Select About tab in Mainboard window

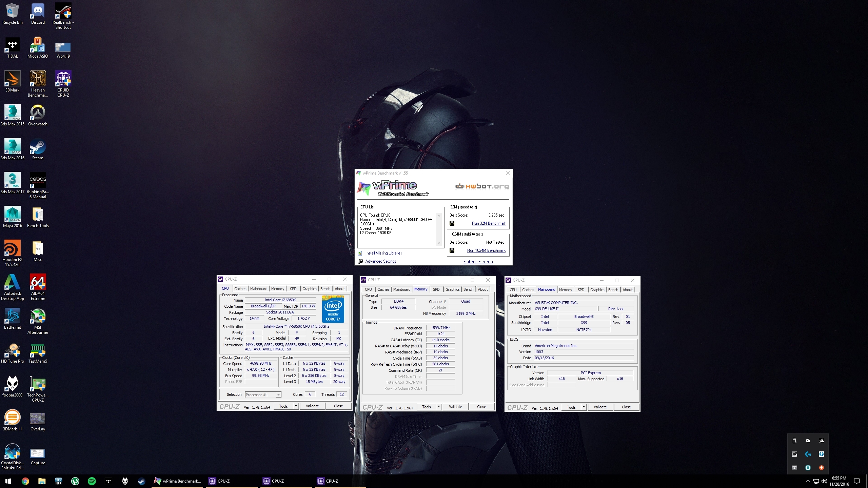[627, 290]
